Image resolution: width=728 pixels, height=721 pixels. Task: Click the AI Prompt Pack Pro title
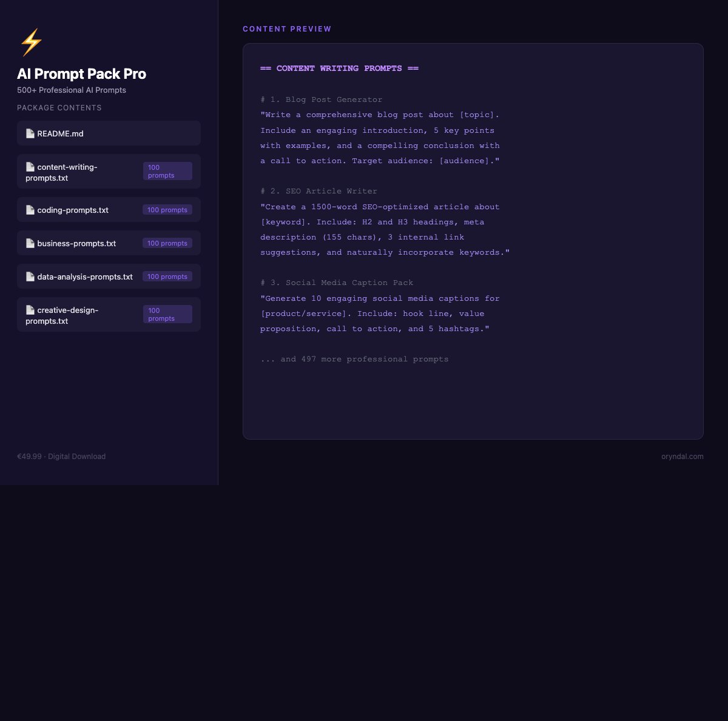point(81,74)
